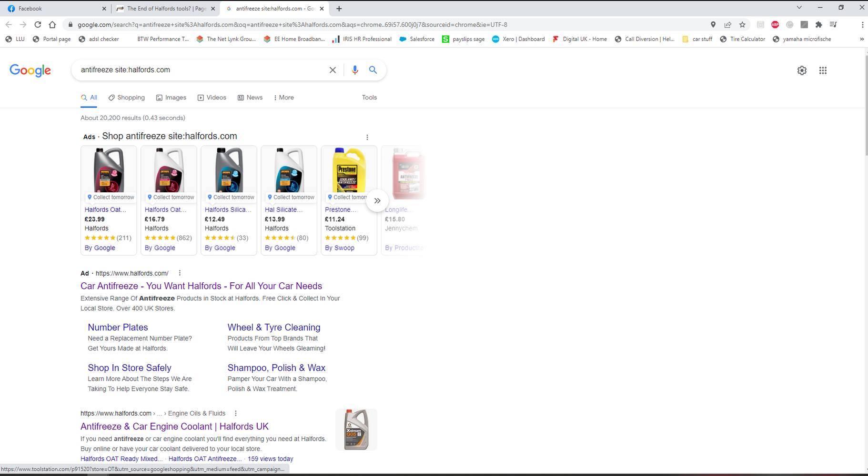Click the voice search microphone icon
The image size is (868, 476).
(354, 70)
